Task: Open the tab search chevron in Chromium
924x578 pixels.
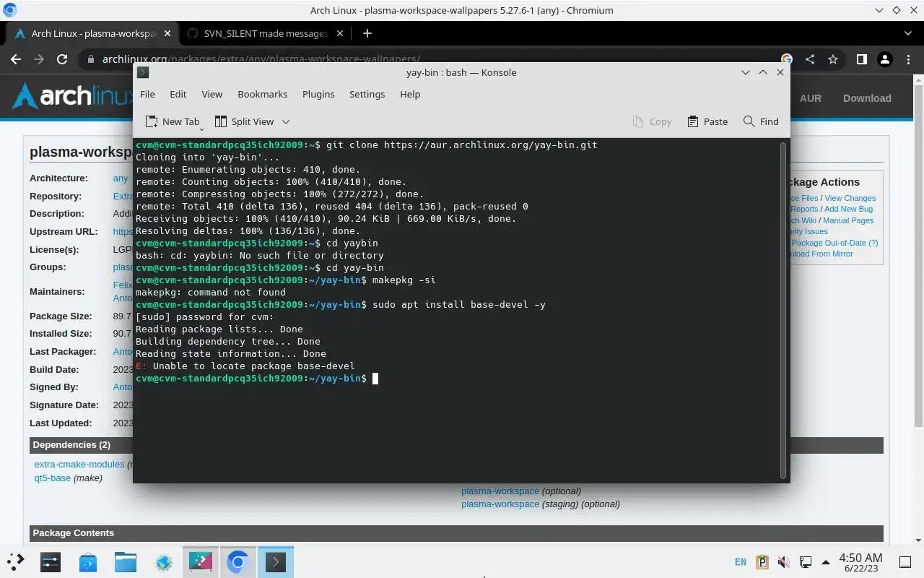Action: (908, 33)
